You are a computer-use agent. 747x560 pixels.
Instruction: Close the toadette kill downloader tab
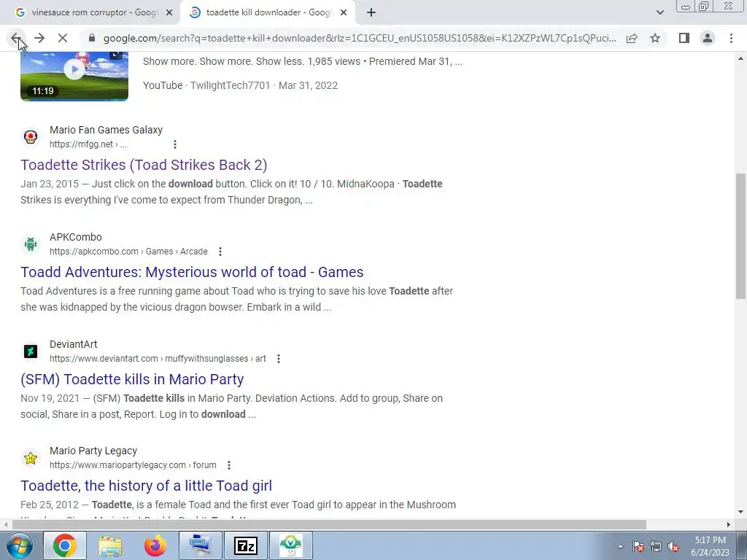coord(344,12)
